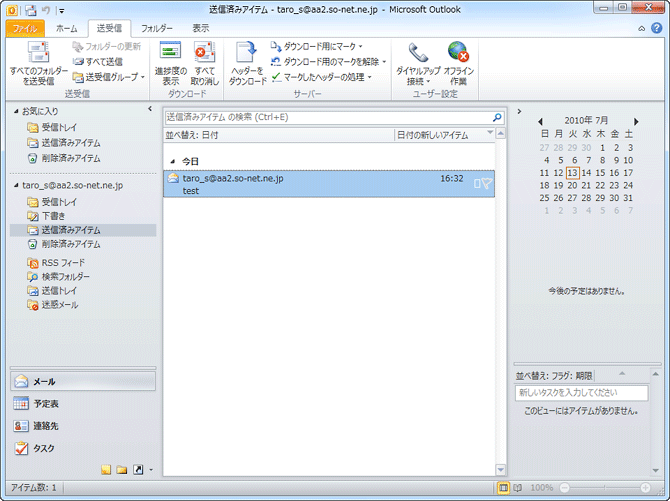
Task: Click the new task input field
Action: click(566, 393)
